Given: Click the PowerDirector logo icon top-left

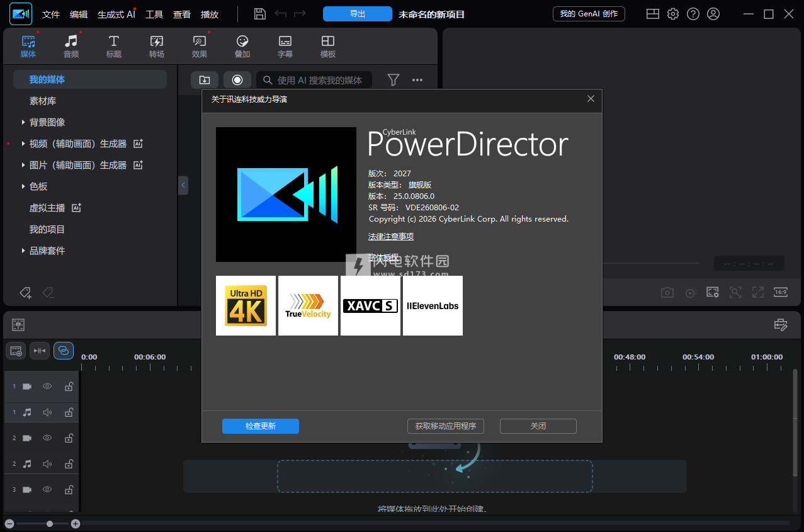Looking at the screenshot, I should coord(21,14).
